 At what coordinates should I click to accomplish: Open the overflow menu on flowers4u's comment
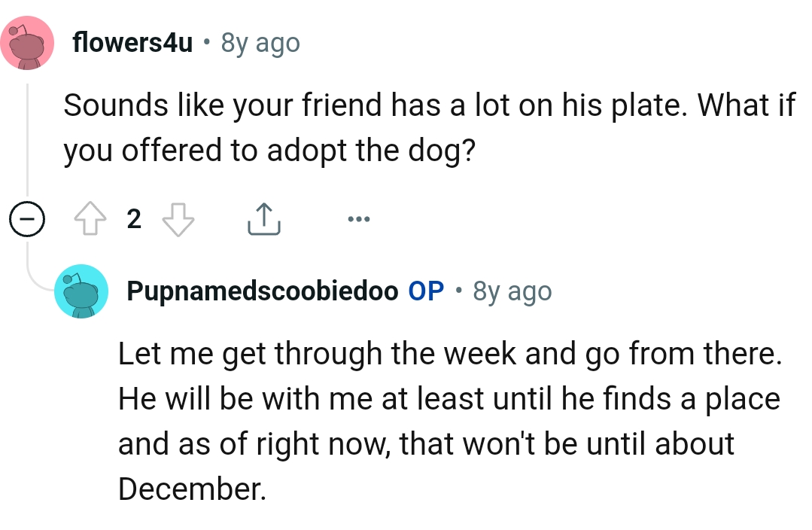[x=359, y=218]
